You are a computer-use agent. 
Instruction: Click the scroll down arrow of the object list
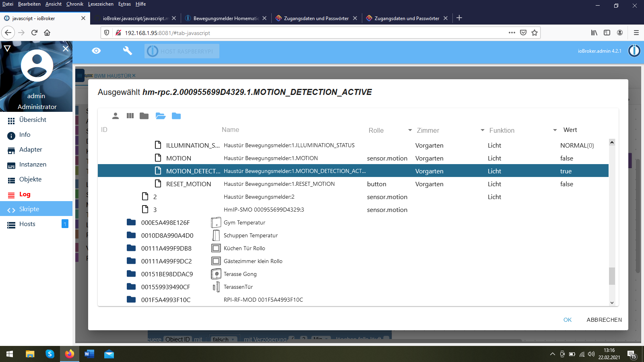point(612,303)
